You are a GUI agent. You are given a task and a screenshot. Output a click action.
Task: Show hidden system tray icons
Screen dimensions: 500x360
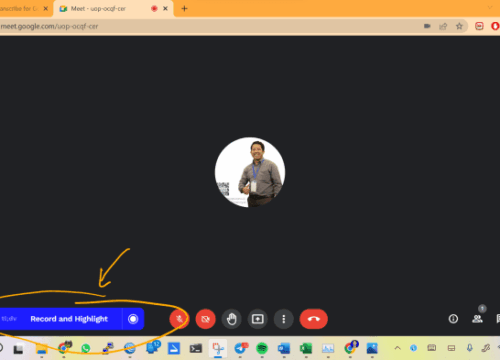pos(397,348)
